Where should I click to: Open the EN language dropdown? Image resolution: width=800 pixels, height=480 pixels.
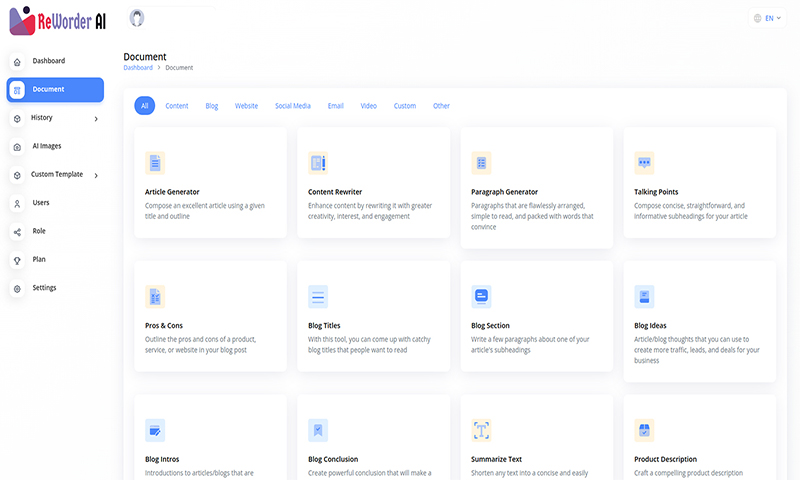767,18
